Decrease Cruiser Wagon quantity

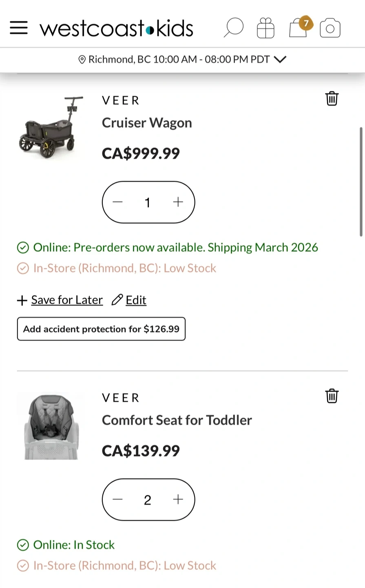118,202
